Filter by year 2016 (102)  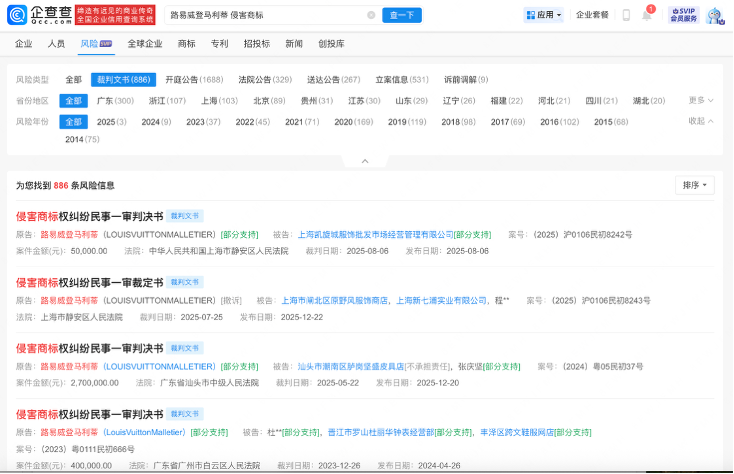coord(559,122)
